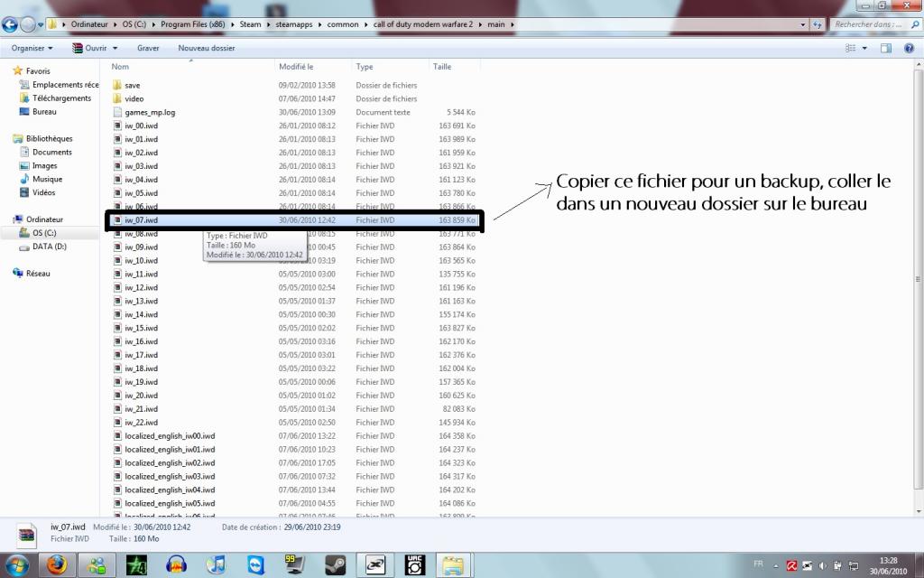
Task: Open the Organiser menu
Action: click(32, 48)
